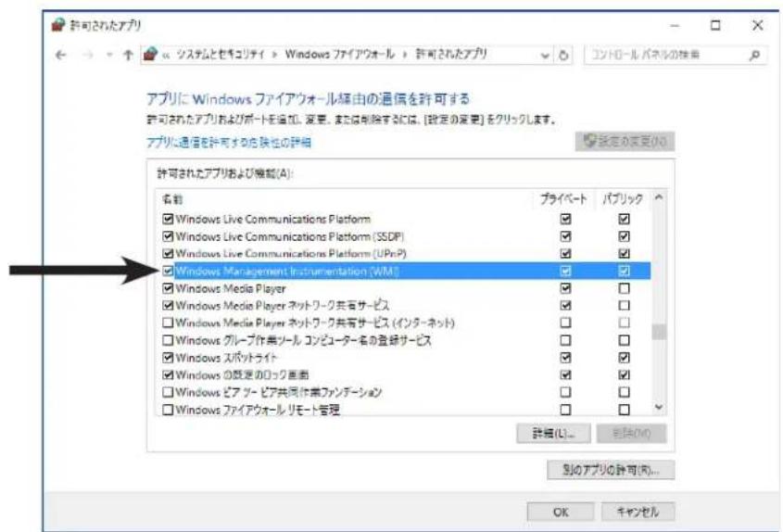The width and height of the screenshot is (783, 532).
Task: Enable private checkbox for Windows ファイアウォール リモート管理
Action: tap(565, 410)
